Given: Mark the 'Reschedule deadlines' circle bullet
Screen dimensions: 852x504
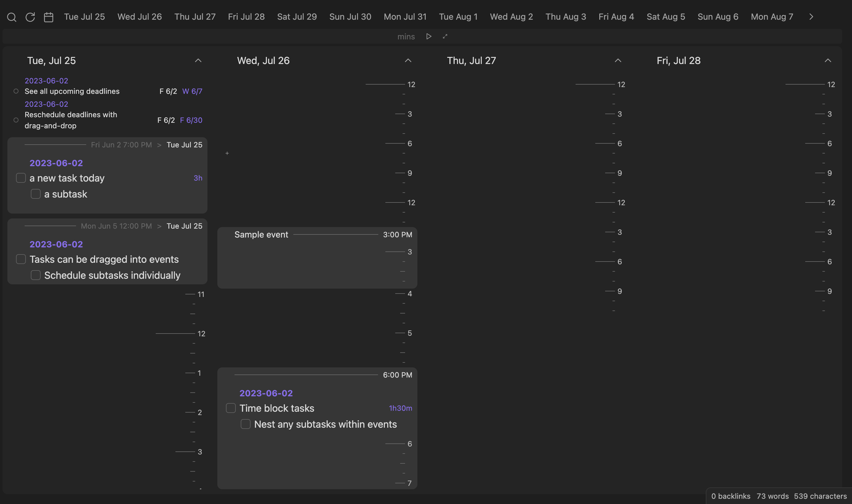Looking at the screenshot, I should [16, 120].
